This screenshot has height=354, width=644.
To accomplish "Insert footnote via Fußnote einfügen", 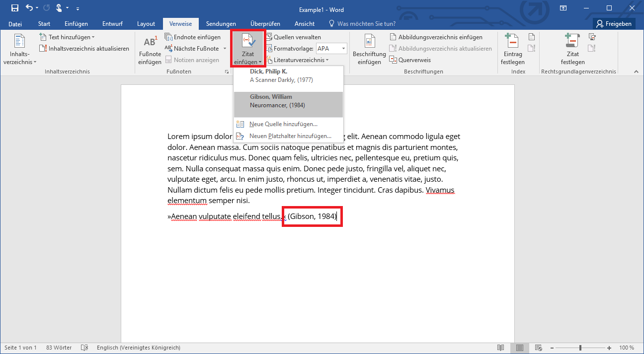I will 150,50.
